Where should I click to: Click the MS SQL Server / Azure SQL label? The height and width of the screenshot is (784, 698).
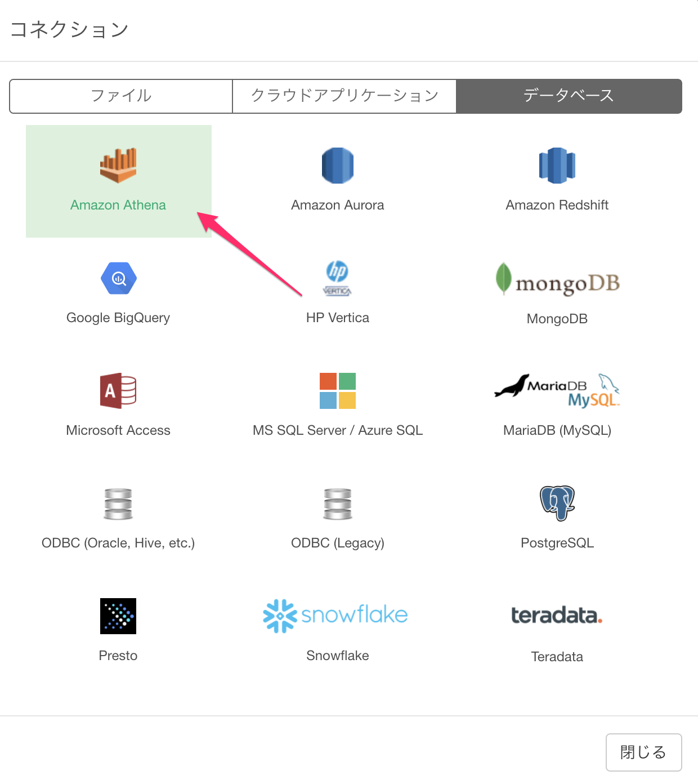coord(338,430)
